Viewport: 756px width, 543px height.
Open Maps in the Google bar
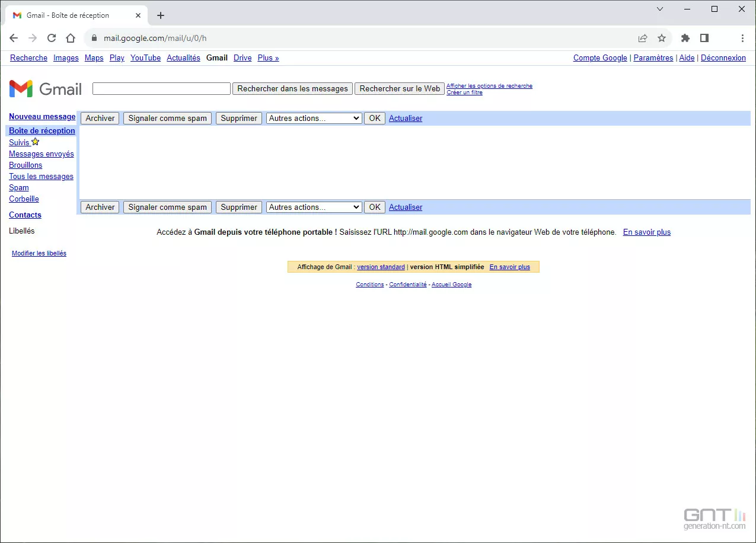click(x=94, y=58)
